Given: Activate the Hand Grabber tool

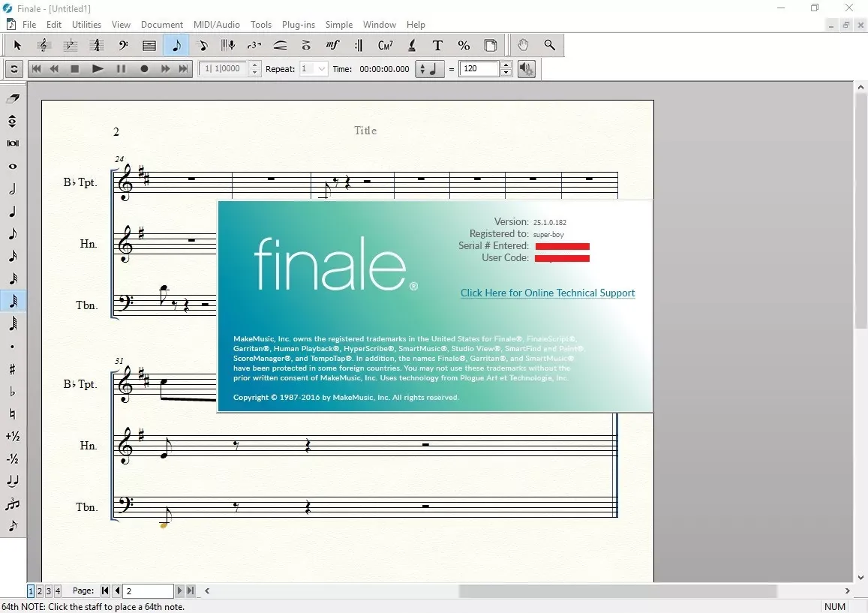Looking at the screenshot, I should (523, 46).
